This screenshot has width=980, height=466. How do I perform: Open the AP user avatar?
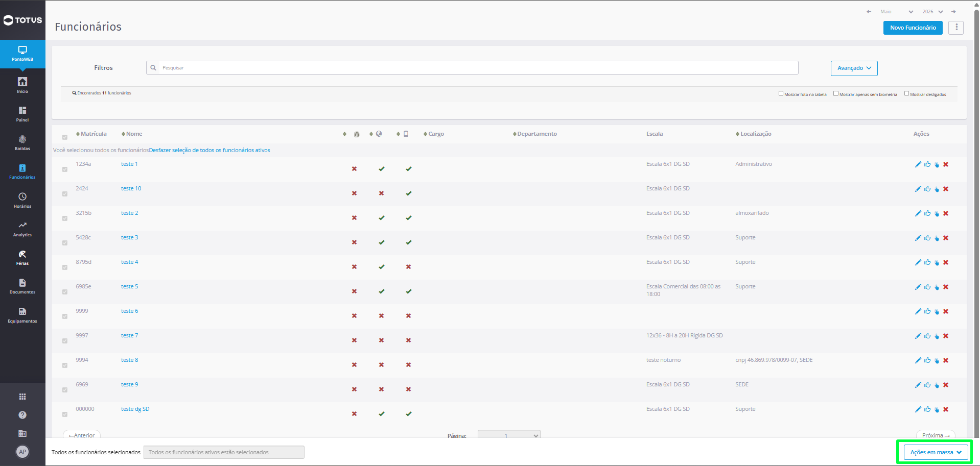tap(22, 452)
